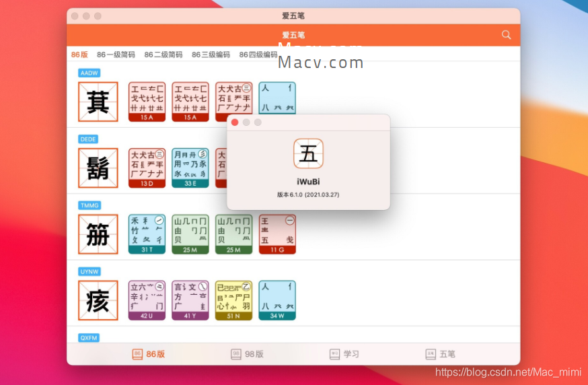Open the 86版 bottom tab
Viewport: 588px width, 385px height.
point(149,354)
